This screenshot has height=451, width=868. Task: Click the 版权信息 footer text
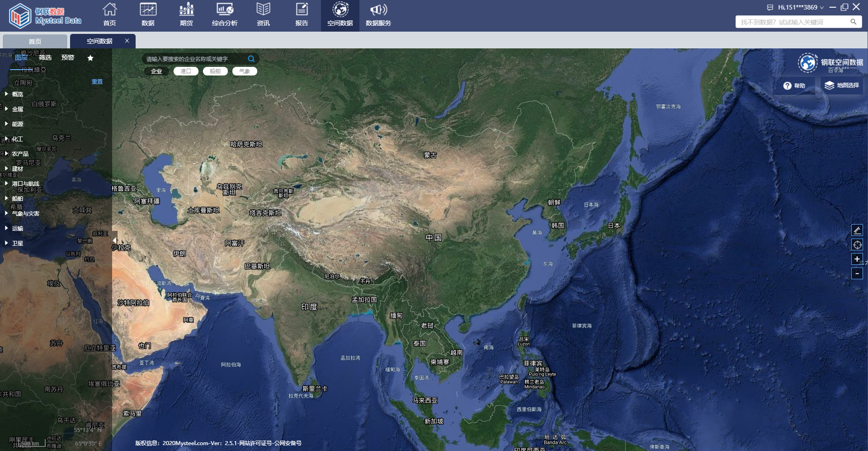[x=218, y=443]
